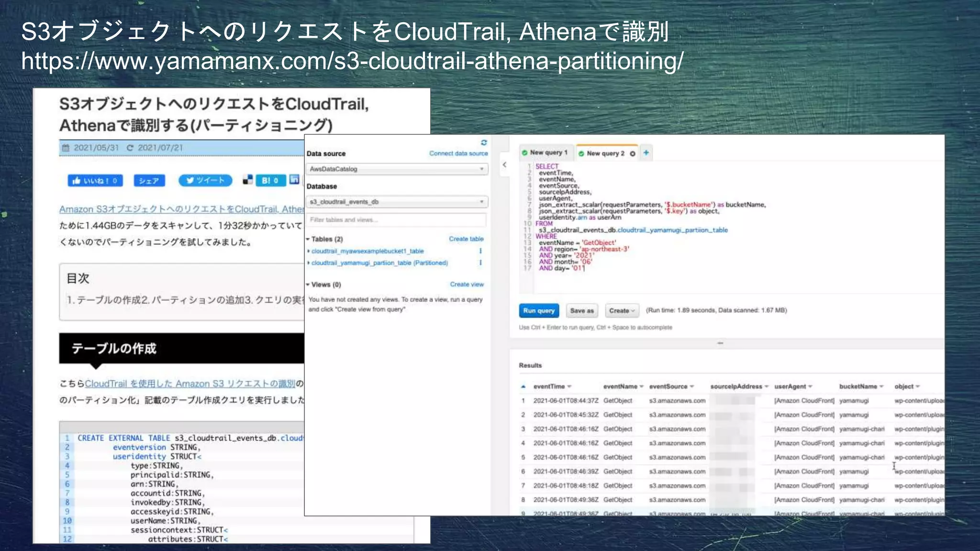Open the CloudTrail を使用した Amazon S3 link

point(190,384)
